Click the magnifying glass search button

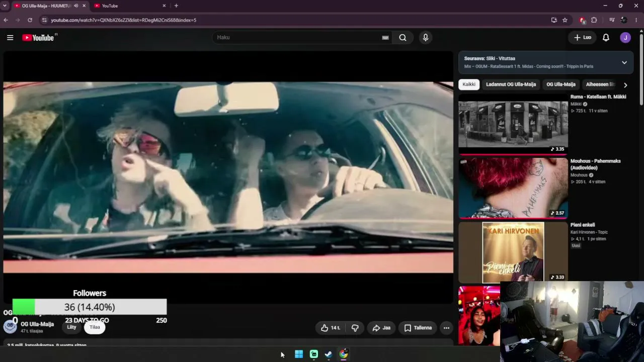pyautogui.click(x=403, y=38)
